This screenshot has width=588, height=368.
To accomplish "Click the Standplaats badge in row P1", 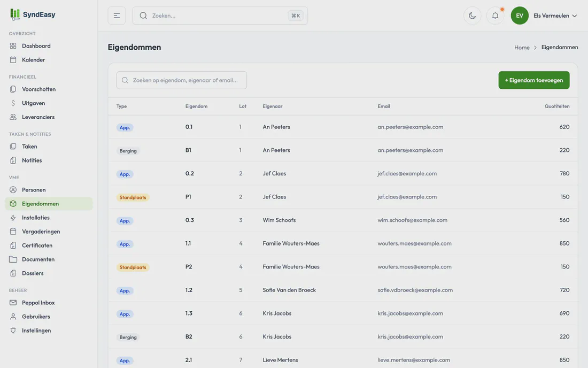I will coord(133,197).
